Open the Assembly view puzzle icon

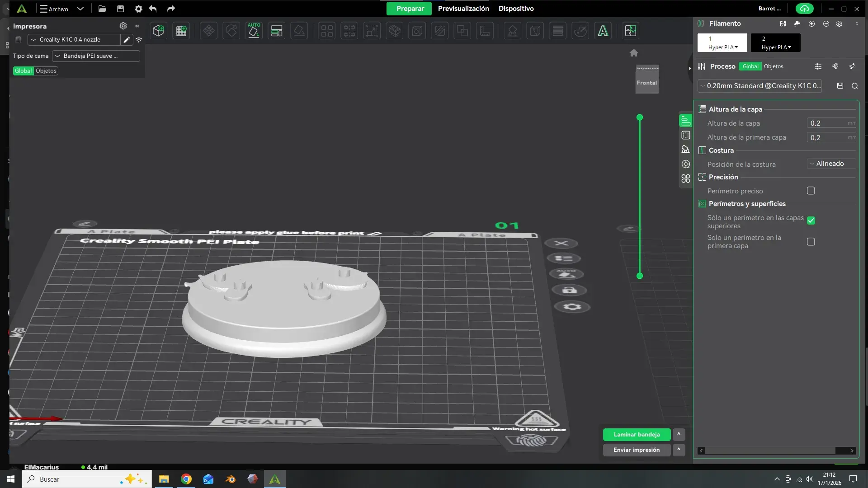(630, 31)
